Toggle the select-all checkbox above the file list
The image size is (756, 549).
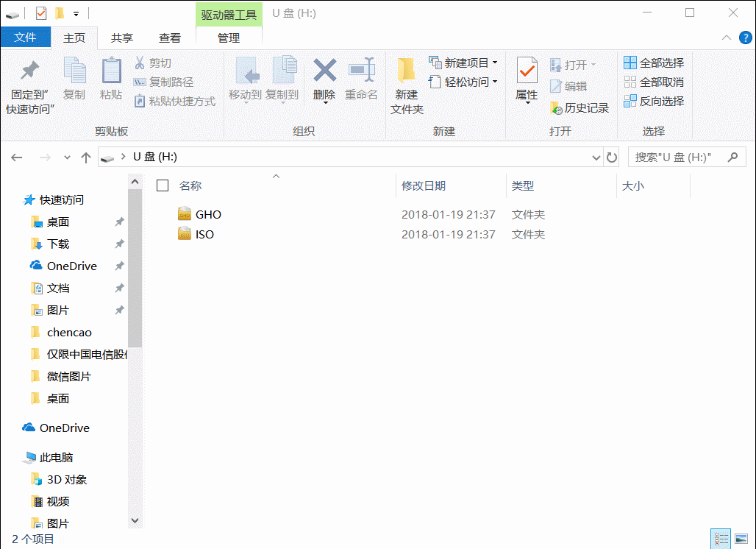163,186
